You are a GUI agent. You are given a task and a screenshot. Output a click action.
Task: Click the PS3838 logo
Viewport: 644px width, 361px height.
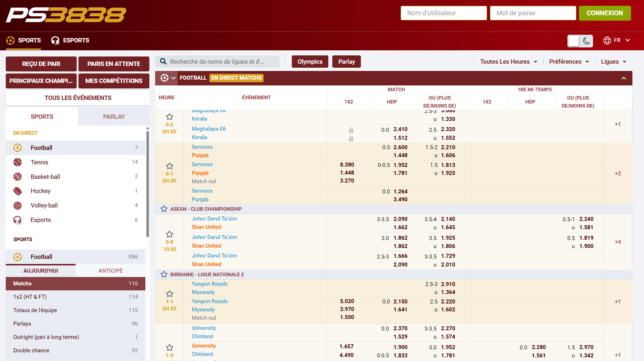66,15
